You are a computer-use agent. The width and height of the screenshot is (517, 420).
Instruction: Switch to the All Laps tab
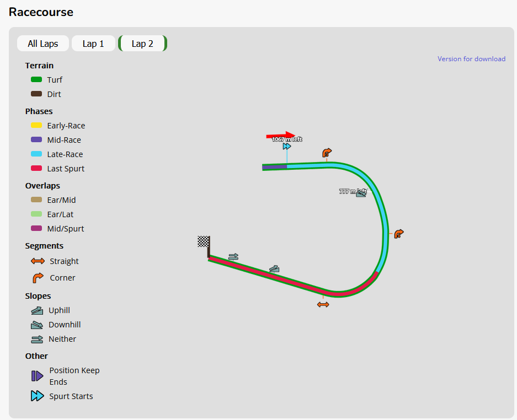43,44
